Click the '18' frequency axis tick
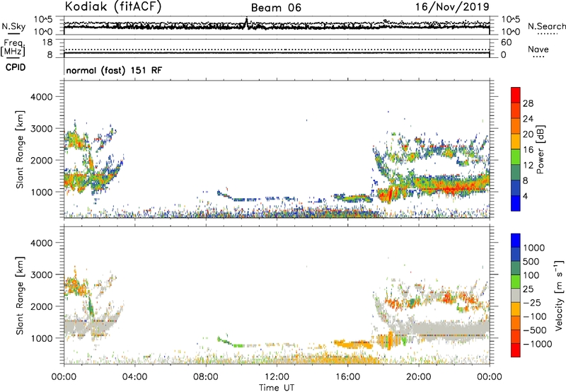Image resolution: width=566 pixels, height=392 pixels. 47,42
